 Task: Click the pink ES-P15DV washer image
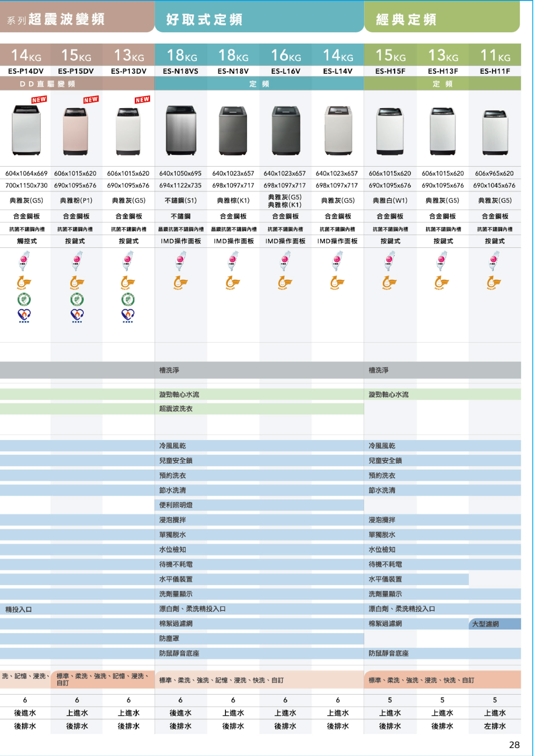point(76,131)
